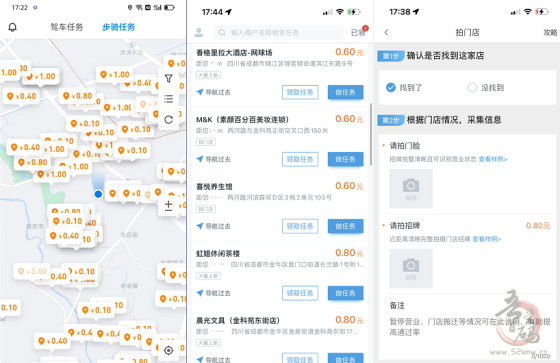Click 做任务 for 喜悦养生馆
560x363 pixels.
pos(346,226)
